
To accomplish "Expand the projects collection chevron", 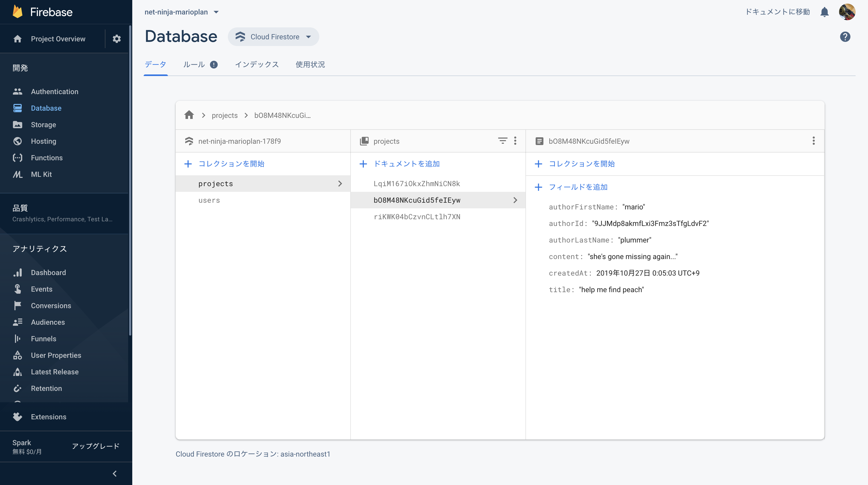I will pos(340,184).
